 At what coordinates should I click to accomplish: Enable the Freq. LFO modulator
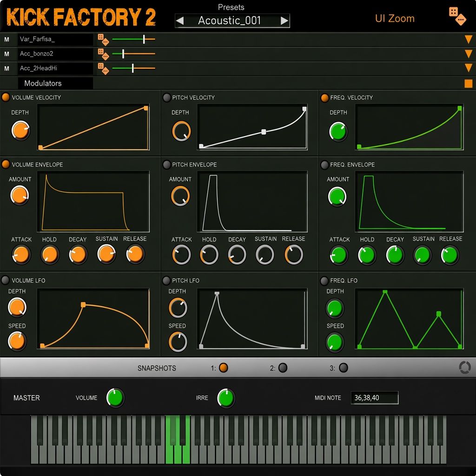coord(324,281)
